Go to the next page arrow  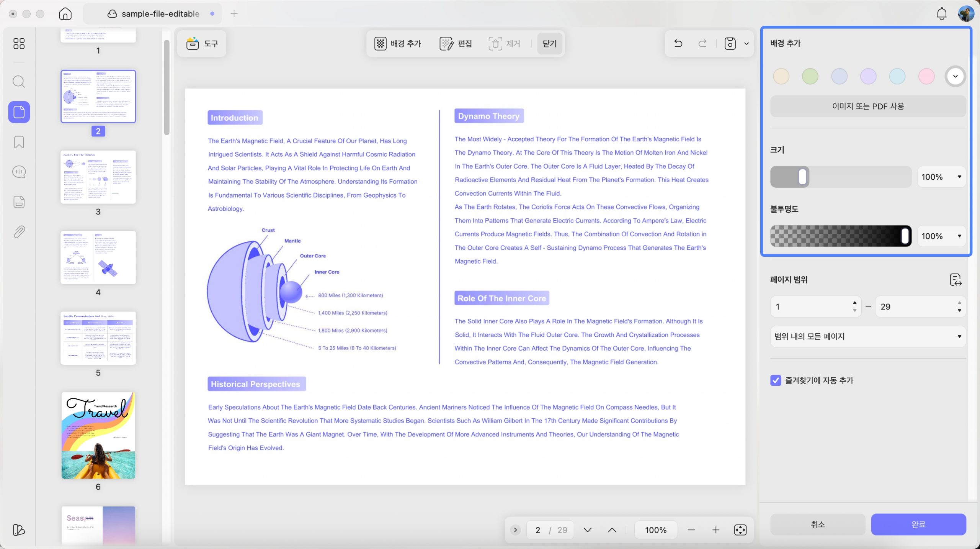(x=588, y=530)
